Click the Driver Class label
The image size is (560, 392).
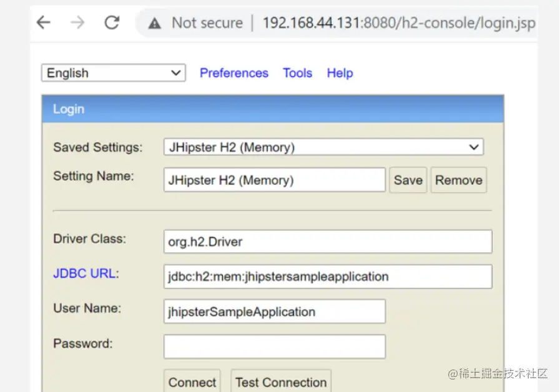[90, 239]
